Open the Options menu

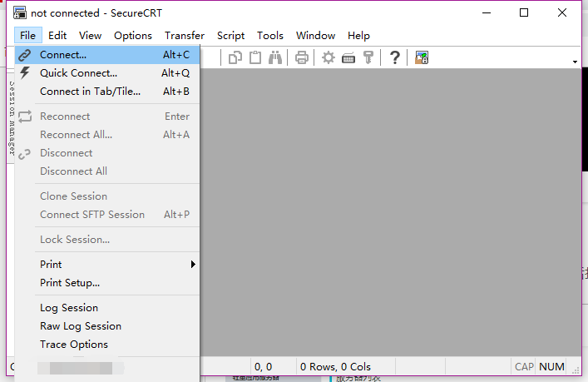(133, 36)
